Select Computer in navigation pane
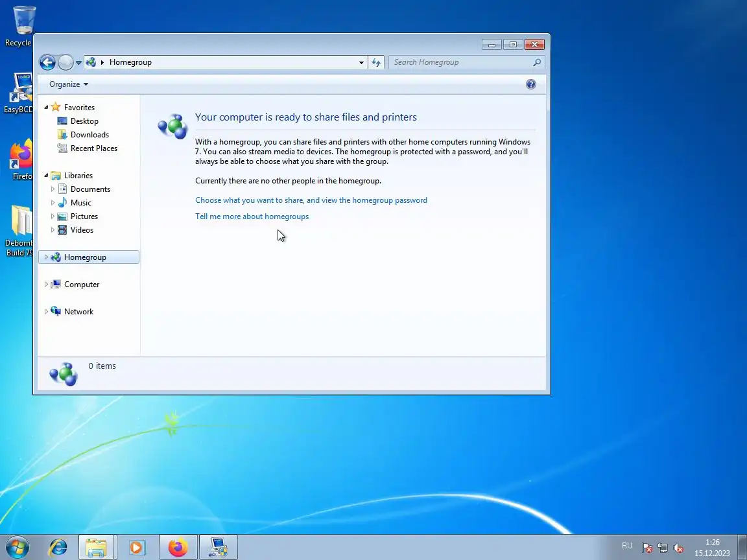The height and width of the screenshot is (560, 747). point(82,285)
